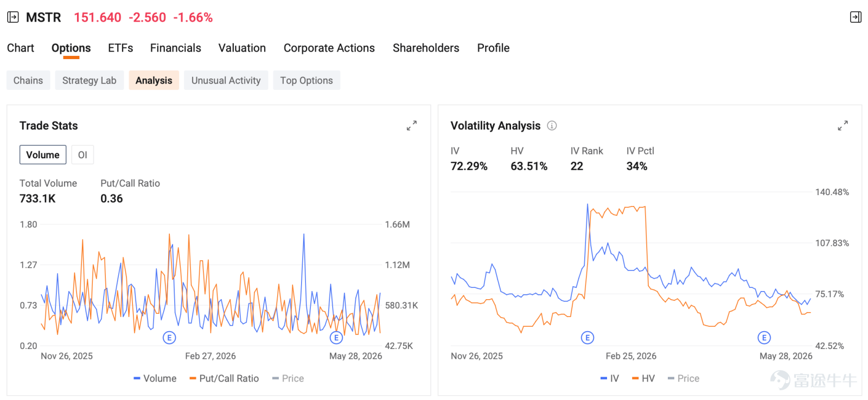Toggle the HV legend series visibility
Viewport: 868px width, 400px height.
(643, 378)
